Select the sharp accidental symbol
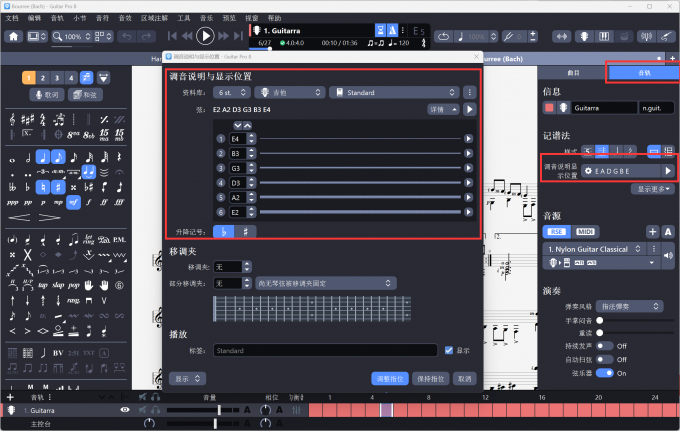This screenshot has width=680, height=431. tap(246, 230)
